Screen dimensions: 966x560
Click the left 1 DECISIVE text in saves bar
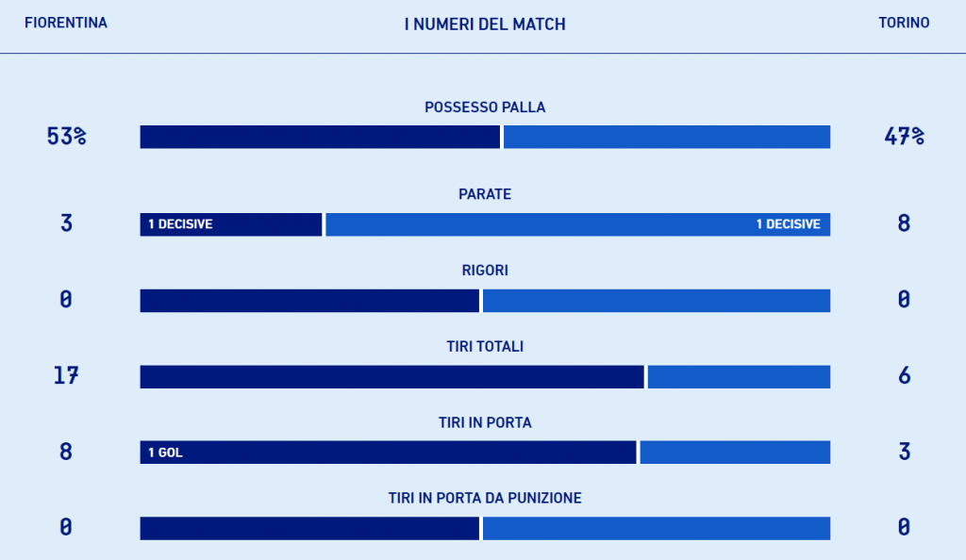click(180, 224)
